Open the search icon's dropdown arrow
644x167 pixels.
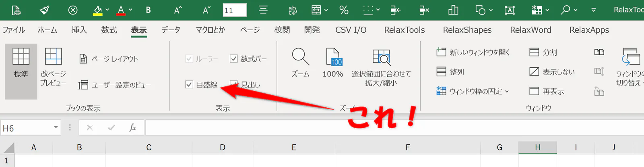coord(576,10)
